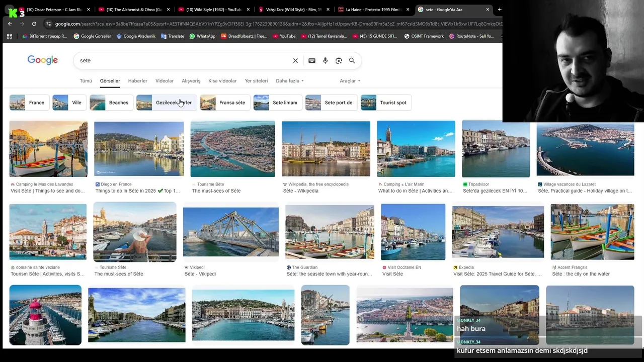
Task: Open the on-screen keyboard icon in search bar
Action: tap(312, 60)
